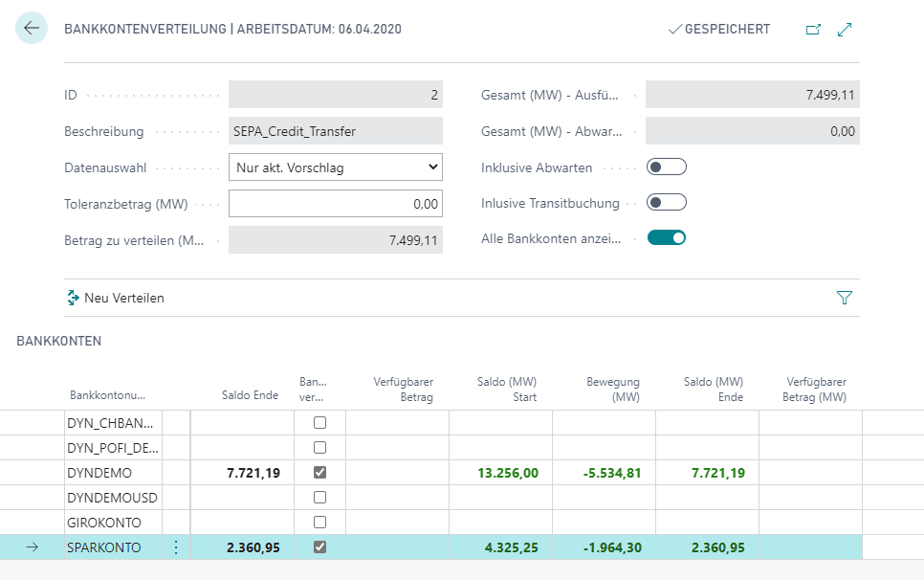Click the row arrow indicator beside SPARKONTO
Image resolution: width=924 pixels, height=580 pixels.
point(32,547)
